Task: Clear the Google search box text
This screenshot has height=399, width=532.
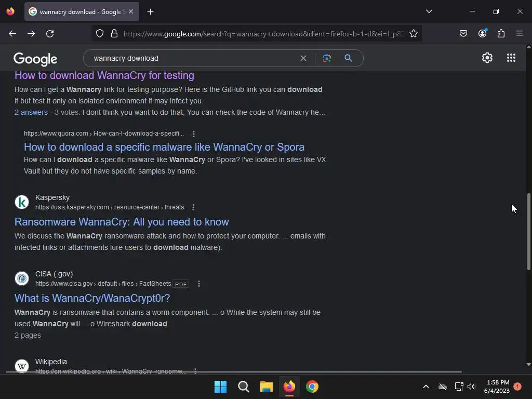Action: [x=303, y=58]
